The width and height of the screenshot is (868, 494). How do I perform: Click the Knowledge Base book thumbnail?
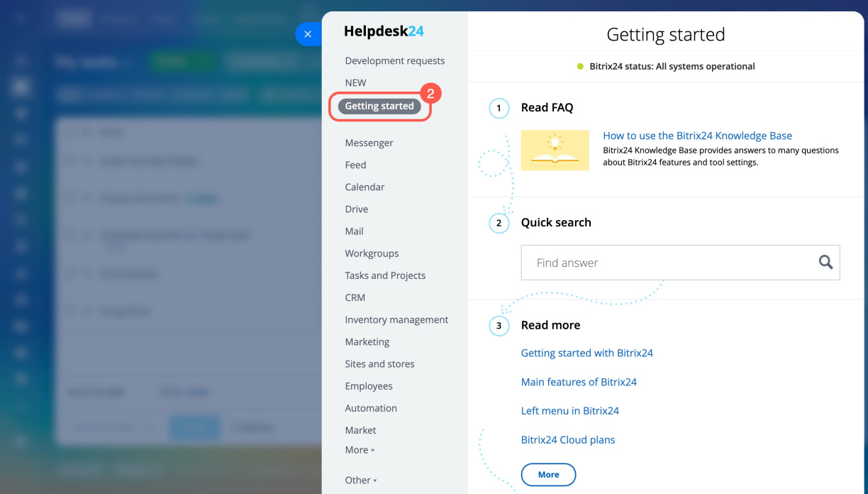555,150
